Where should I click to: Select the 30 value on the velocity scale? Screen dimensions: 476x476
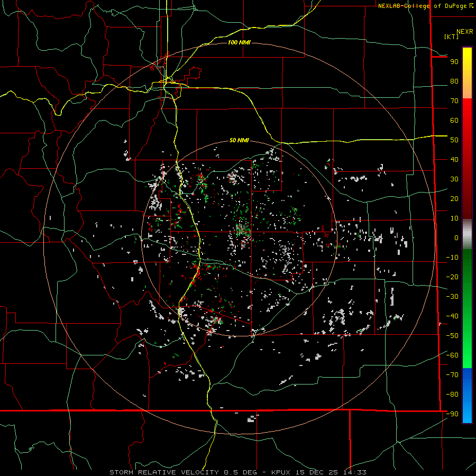[454, 179]
